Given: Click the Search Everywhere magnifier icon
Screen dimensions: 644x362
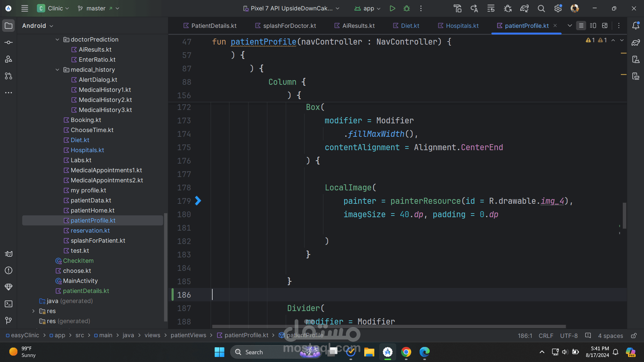Looking at the screenshot, I should coord(541,8).
